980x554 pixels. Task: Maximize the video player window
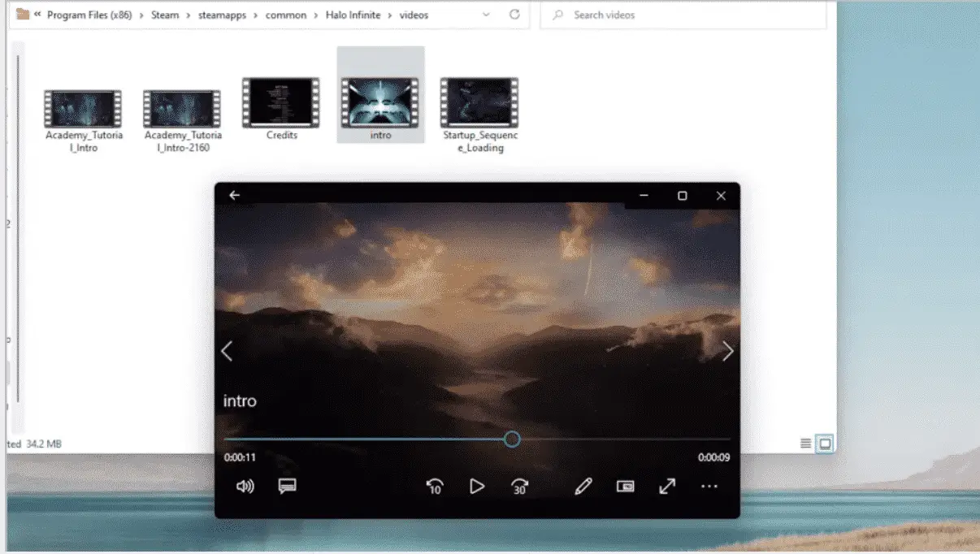click(683, 196)
